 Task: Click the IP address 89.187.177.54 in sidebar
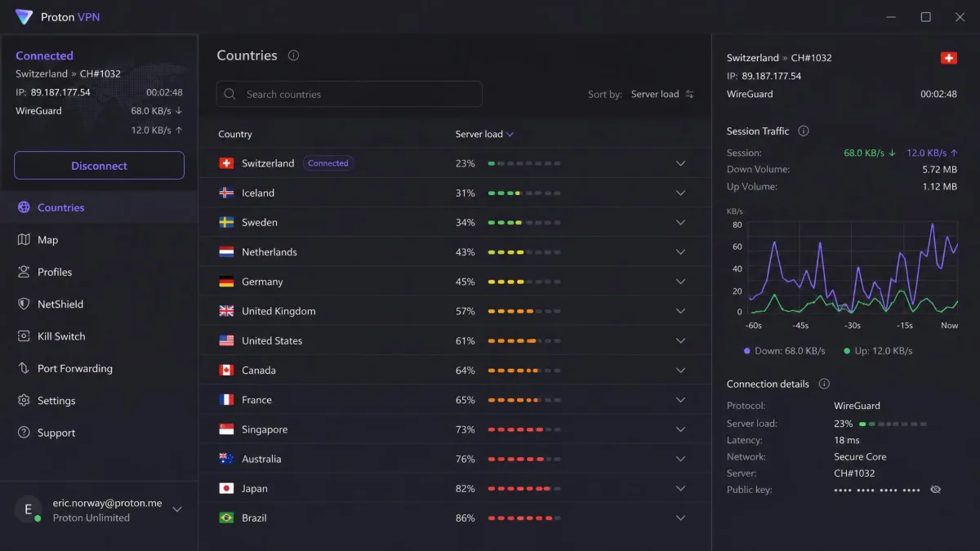pos(60,92)
